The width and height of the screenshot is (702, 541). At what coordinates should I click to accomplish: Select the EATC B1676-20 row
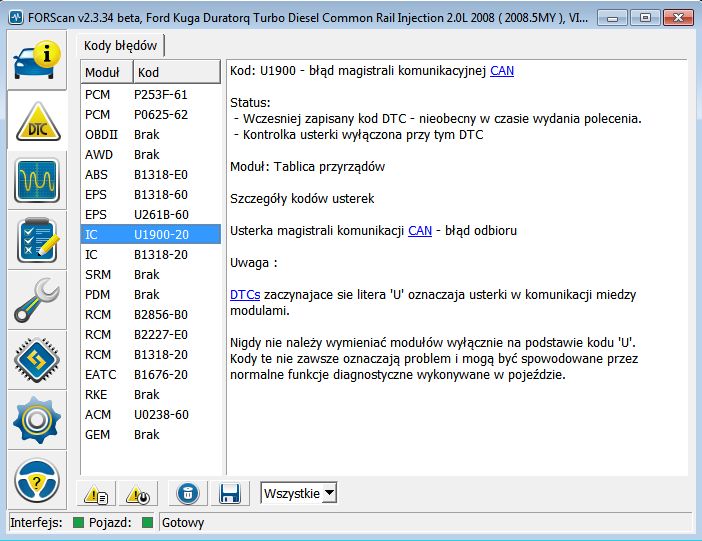[151, 374]
